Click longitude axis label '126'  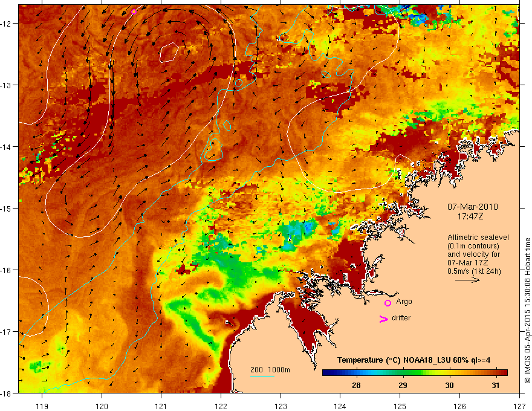pos(459,406)
